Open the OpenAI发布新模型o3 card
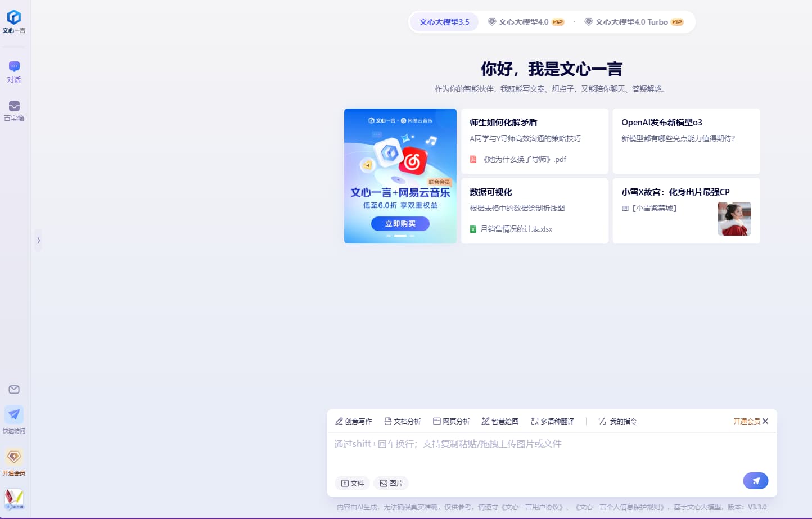Screen dimensions: 812x519 (686, 141)
